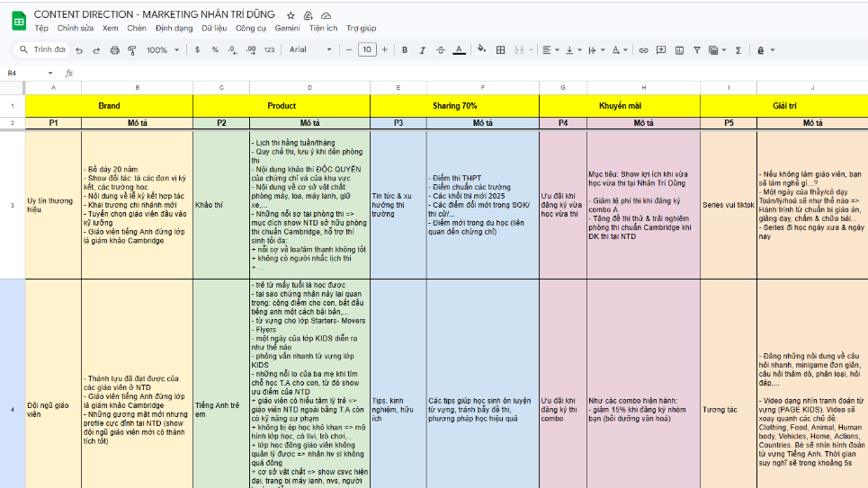
Task: Open the move to folder icon
Action: coord(309,15)
